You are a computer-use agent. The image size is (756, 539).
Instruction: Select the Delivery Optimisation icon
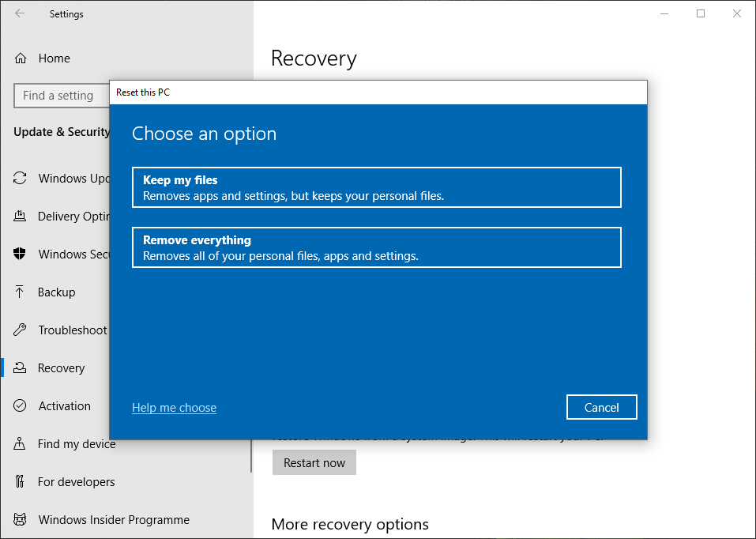(20, 216)
